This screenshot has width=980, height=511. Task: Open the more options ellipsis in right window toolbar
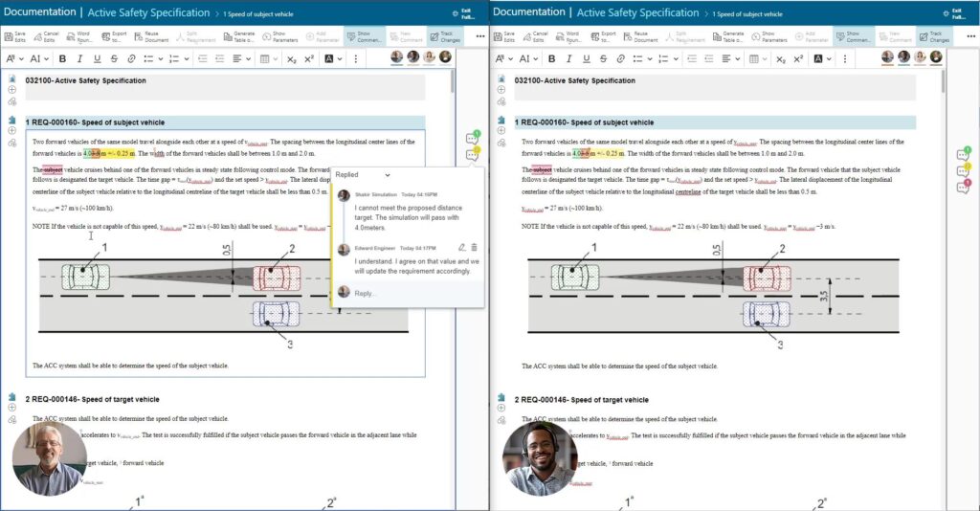pos(970,37)
